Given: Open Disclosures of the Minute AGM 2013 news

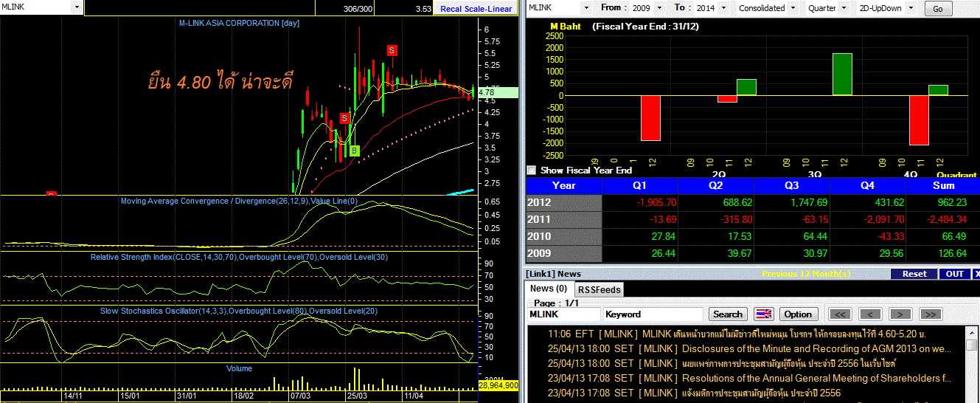Looking at the screenshot, I should click(751, 348).
